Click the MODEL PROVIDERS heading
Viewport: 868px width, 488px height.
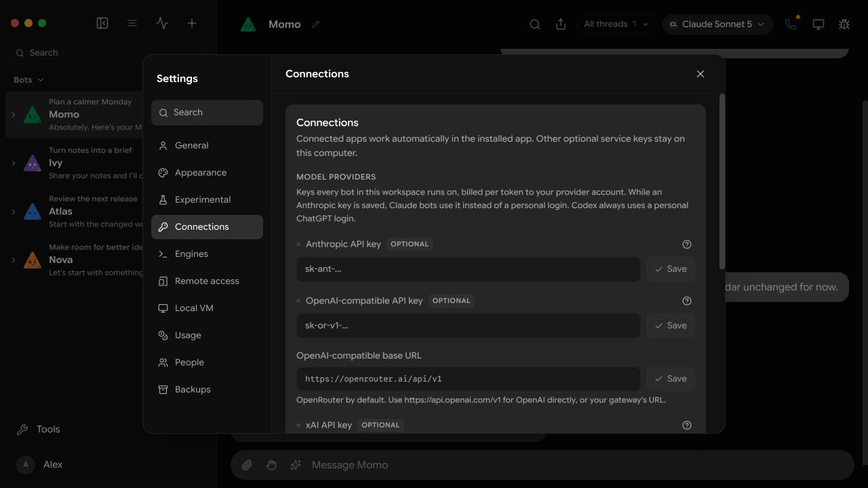[x=336, y=177]
